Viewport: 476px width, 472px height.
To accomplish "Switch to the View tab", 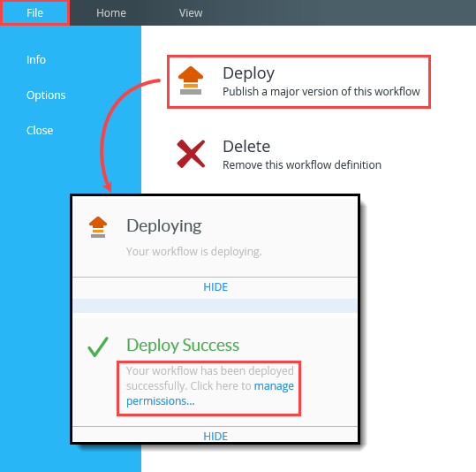I will pos(191,12).
